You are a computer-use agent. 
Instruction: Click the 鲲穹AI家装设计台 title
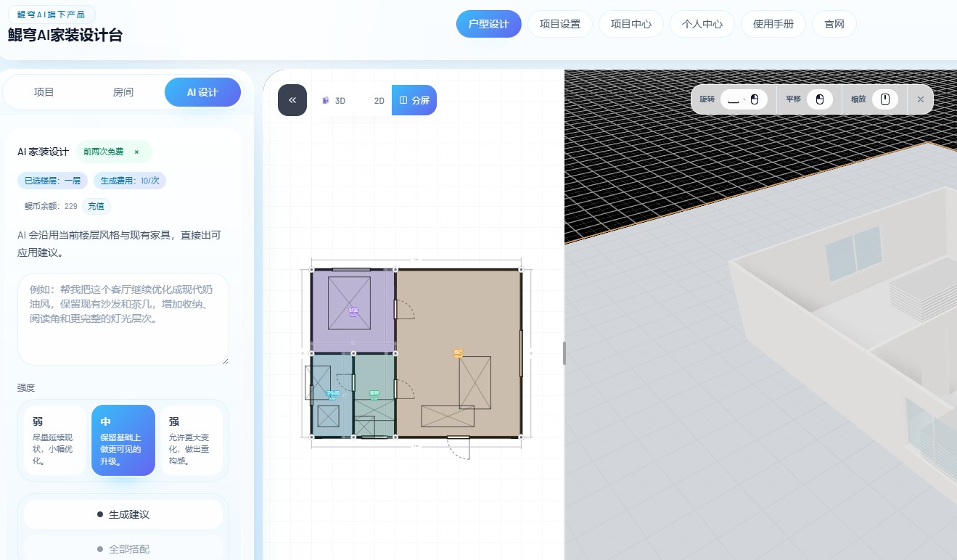point(65,35)
